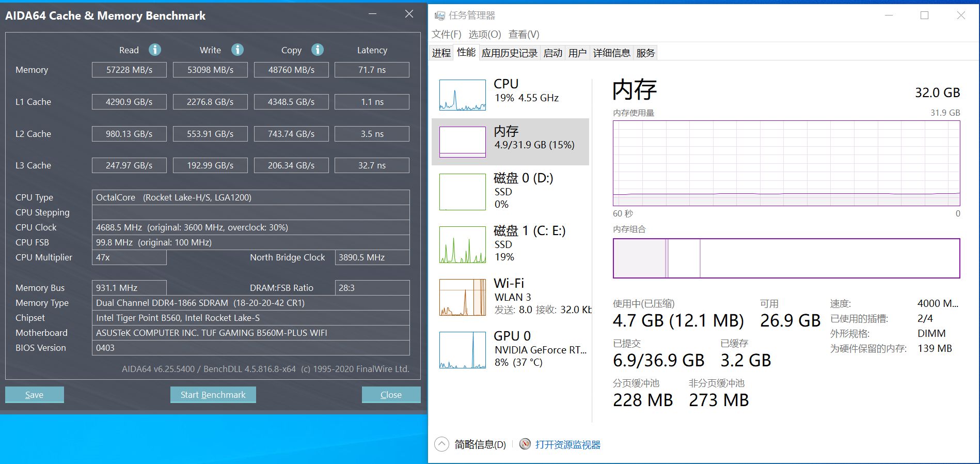Image resolution: width=980 pixels, height=464 pixels.
Task: Switch to the 用户 tab
Action: point(578,53)
